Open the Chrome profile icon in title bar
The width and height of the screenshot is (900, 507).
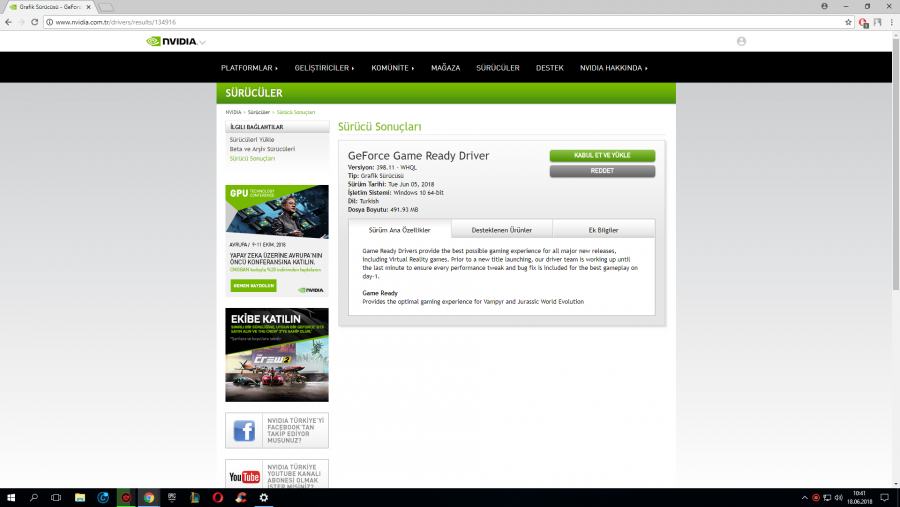click(x=824, y=6)
